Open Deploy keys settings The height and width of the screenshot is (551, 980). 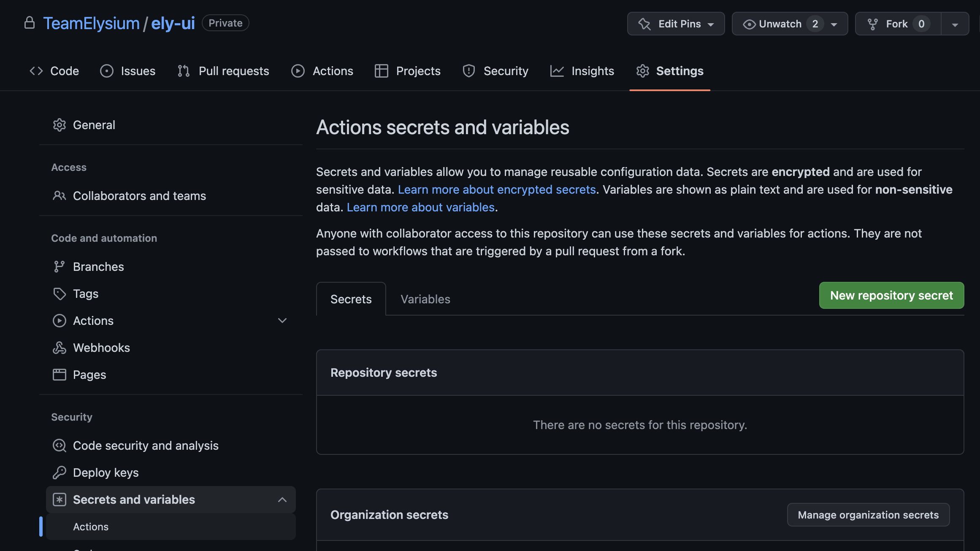tap(171, 473)
